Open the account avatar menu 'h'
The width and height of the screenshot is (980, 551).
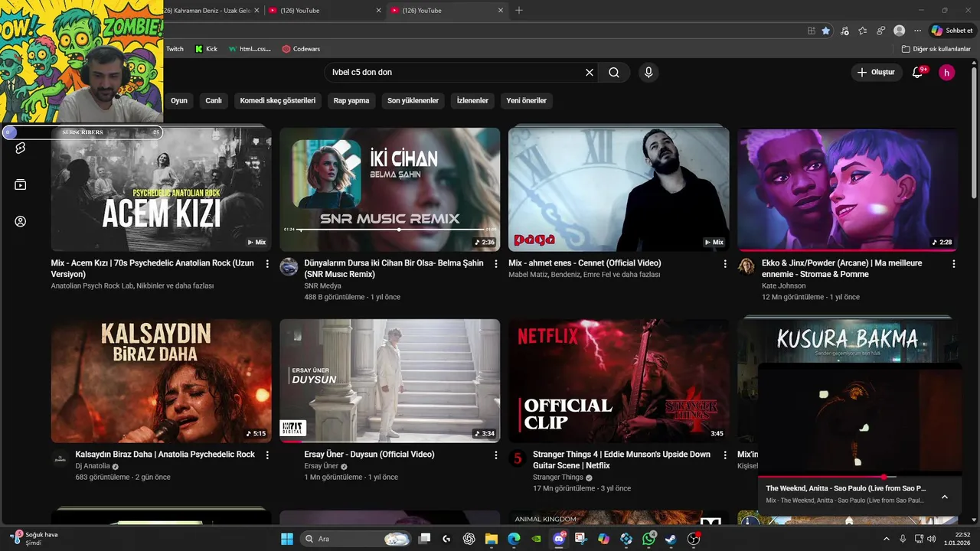pyautogui.click(x=947, y=73)
